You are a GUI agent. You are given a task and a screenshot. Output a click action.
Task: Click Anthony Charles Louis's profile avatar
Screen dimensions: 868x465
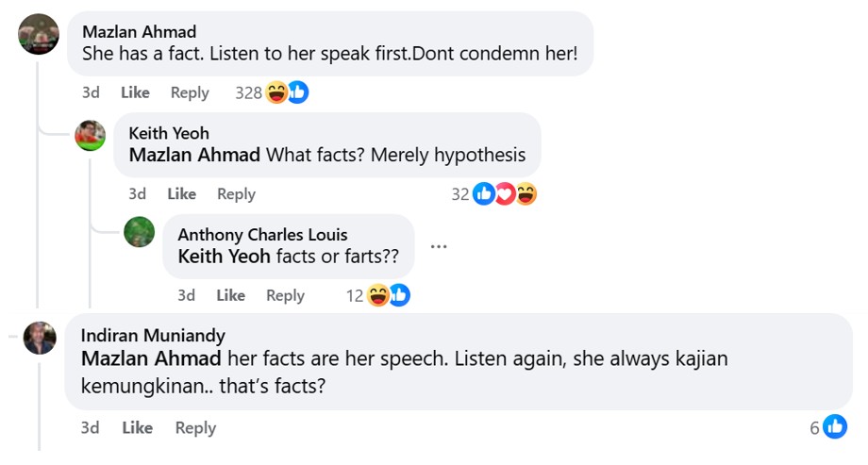click(x=140, y=231)
